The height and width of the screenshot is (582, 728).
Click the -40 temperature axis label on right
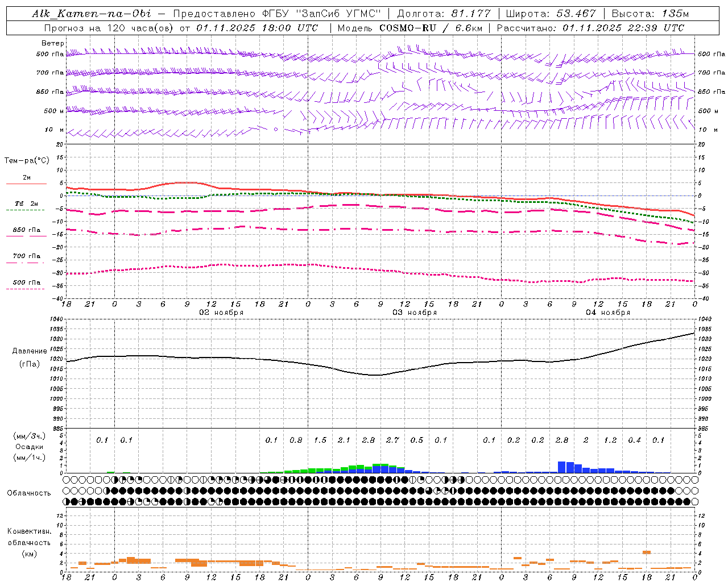coord(703,298)
